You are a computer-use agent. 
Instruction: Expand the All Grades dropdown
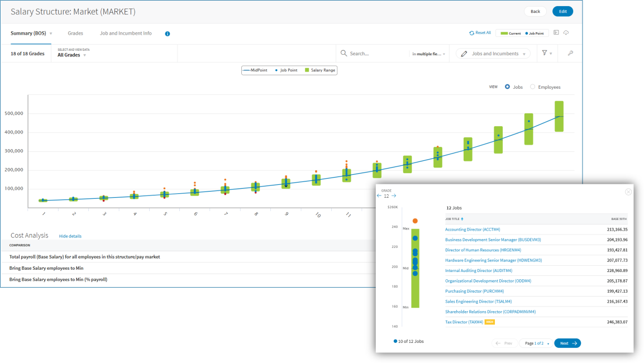click(72, 55)
